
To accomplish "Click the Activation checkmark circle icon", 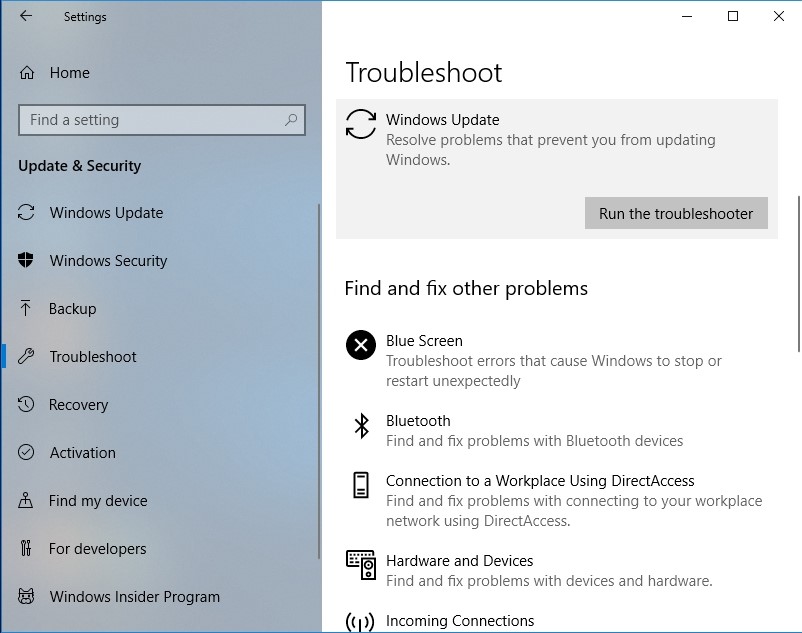I will click(x=27, y=453).
